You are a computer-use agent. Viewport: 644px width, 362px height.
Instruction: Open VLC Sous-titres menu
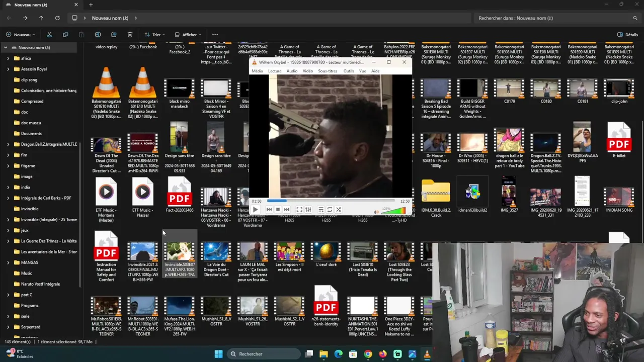coord(328,71)
